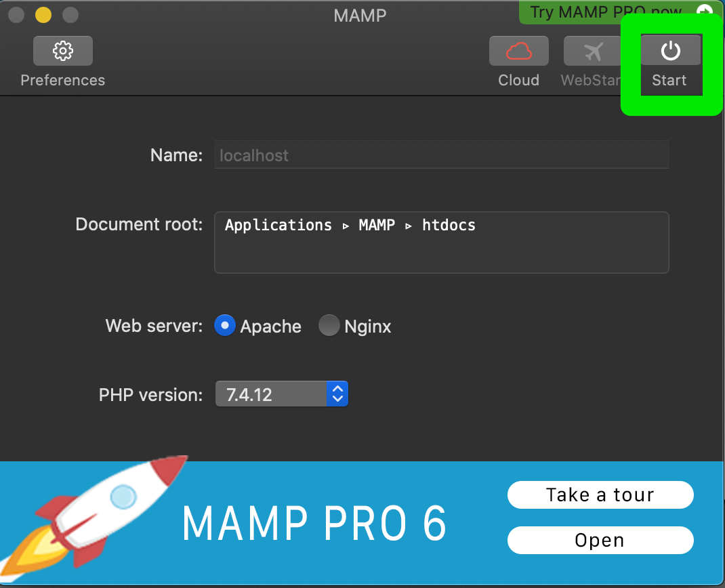Click the Try MAMP PRO now banner
725x588 pixels.
(606, 12)
